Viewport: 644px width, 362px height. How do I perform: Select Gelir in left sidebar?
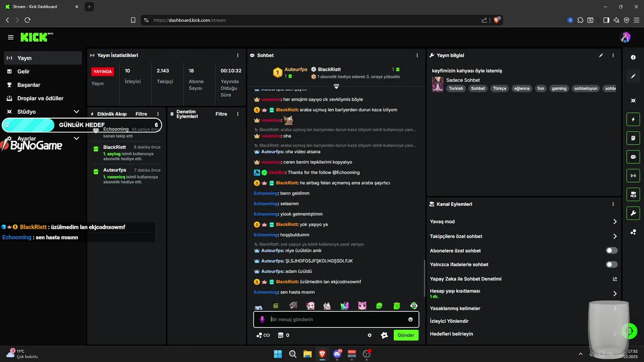pyautogui.click(x=43, y=71)
